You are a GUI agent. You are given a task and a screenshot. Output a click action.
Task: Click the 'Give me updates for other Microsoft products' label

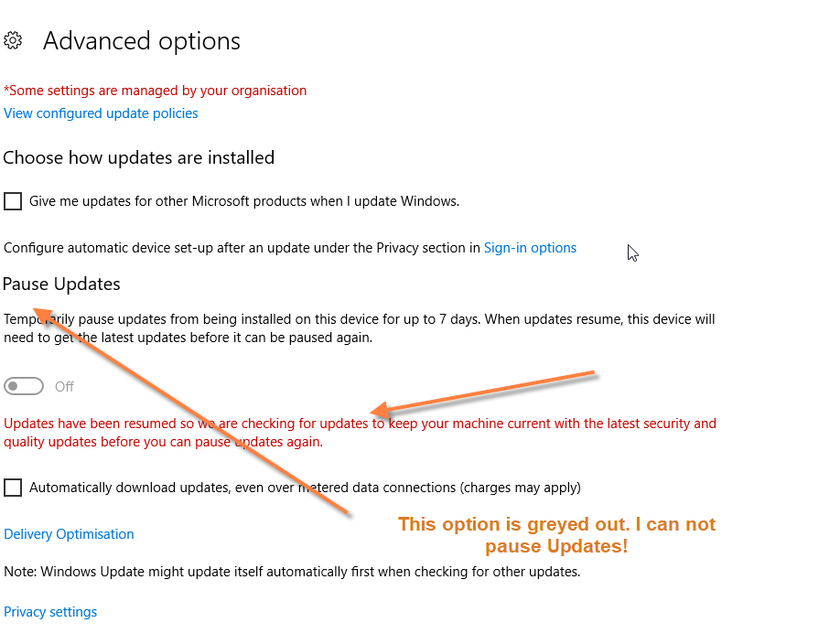pyautogui.click(x=244, y=201)
